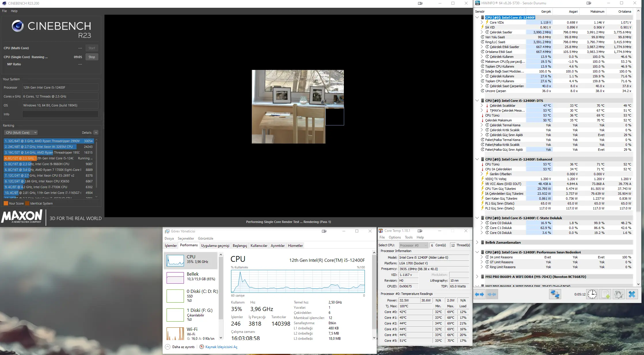Click HWiNFO collapse columns arrows button
This screenshot has width=644, height=355.
(x=492, y=294)
